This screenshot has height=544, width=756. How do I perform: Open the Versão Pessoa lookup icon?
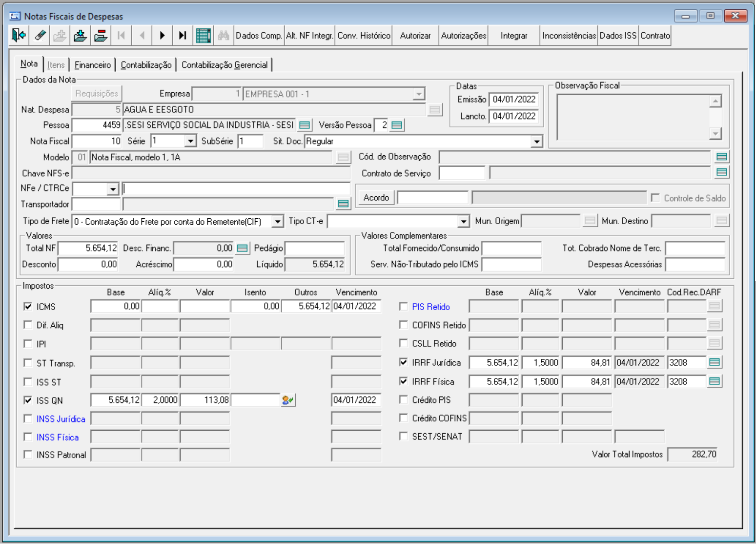click(397, 126)
